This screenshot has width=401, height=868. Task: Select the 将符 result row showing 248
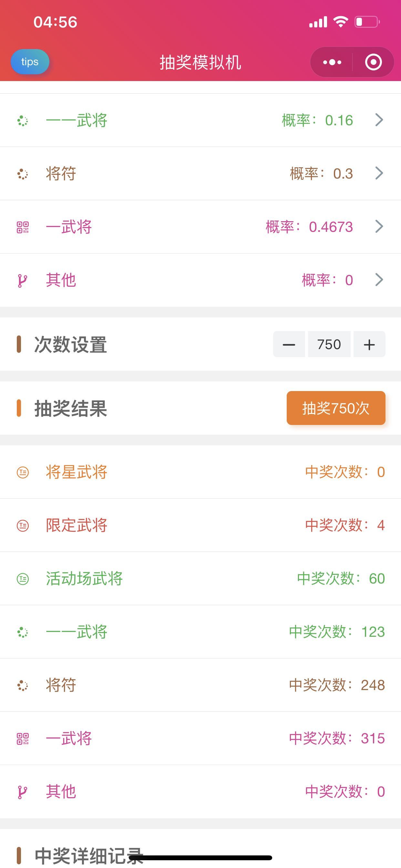click(x=200, y=685)
